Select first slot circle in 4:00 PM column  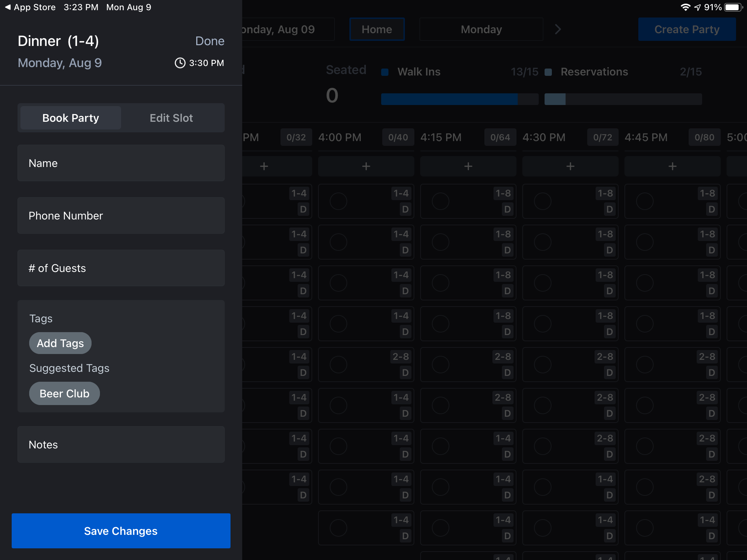pos(338,201)
